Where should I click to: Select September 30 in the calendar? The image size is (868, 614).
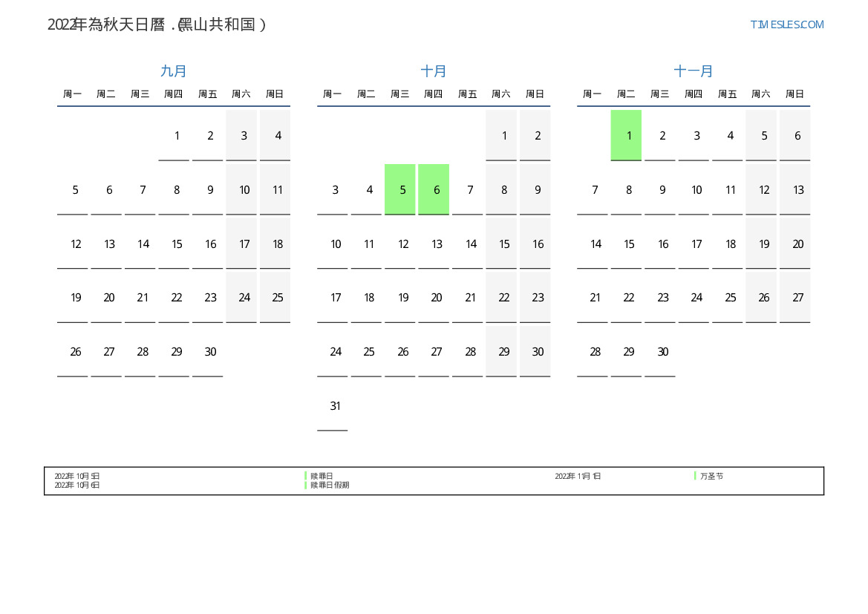click(x=210, y=352)
